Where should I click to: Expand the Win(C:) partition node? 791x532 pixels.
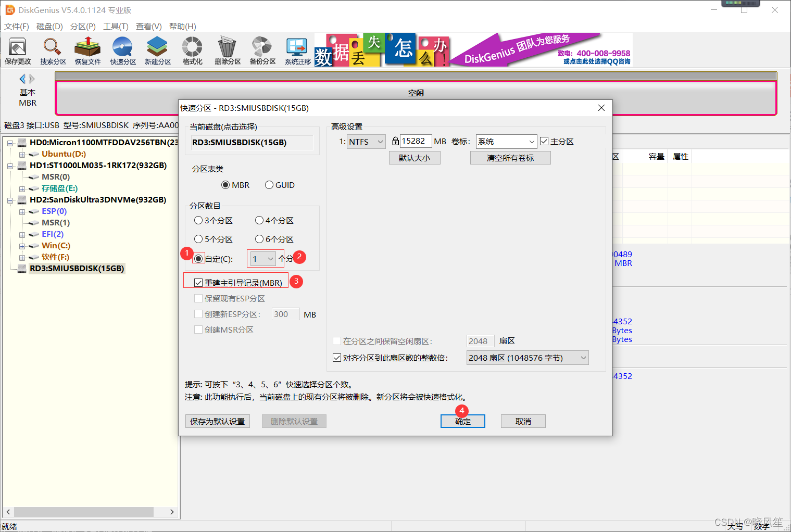click(x=22, y=246)
